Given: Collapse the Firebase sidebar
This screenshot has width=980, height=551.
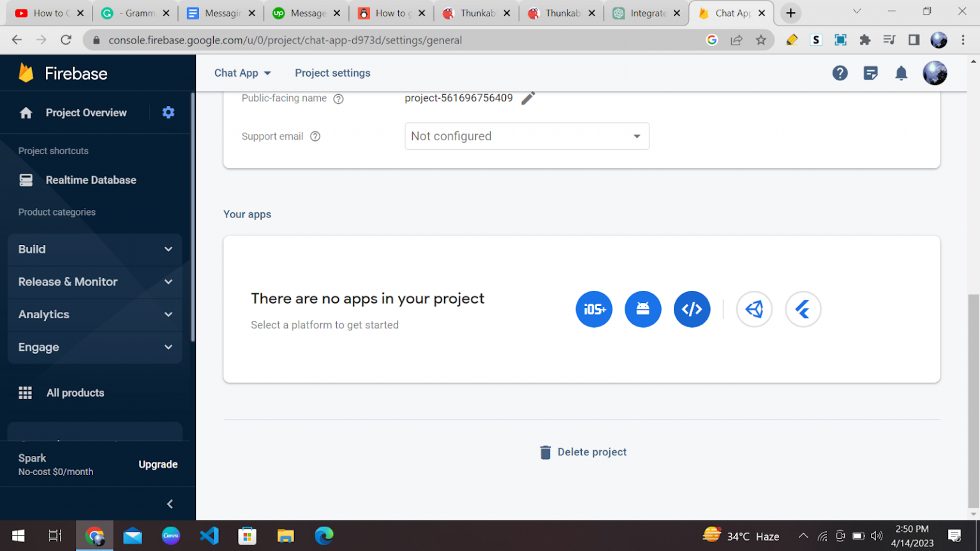Looking at the screenshot, I should pos(169,503).
